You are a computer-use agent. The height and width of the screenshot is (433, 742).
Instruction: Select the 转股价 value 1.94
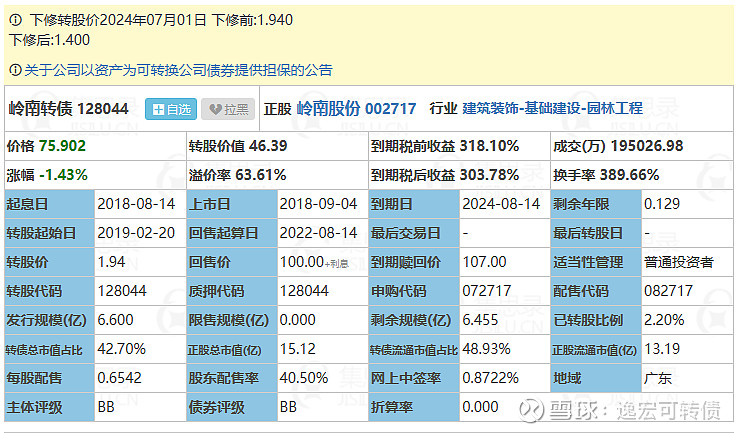tap(111, 262)
